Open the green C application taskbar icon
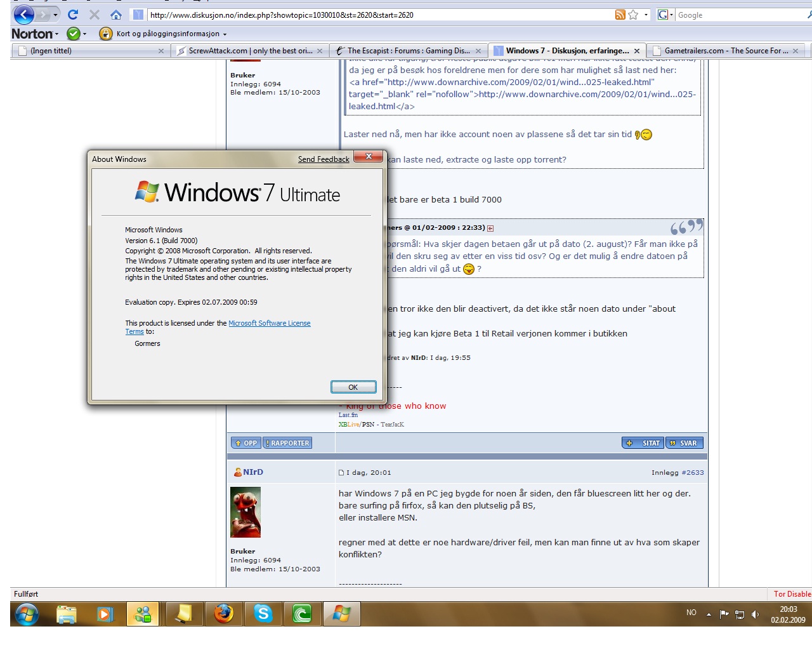 [x=302, y=614]
